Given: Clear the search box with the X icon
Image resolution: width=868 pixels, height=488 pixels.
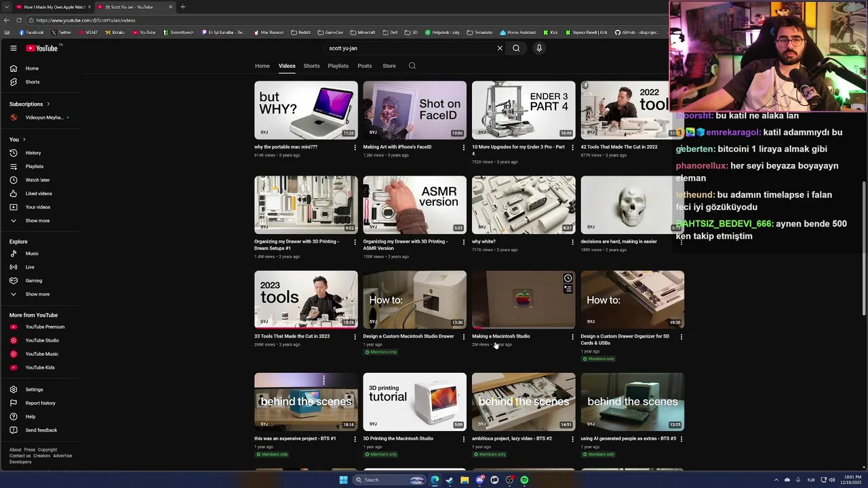Looking at the screenshot, I should pyautogui.click(x=500, y=48).
